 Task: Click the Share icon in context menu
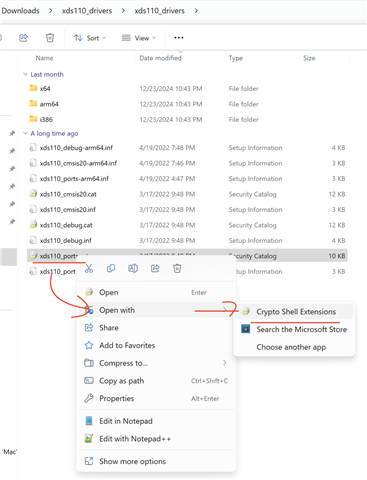155,268
